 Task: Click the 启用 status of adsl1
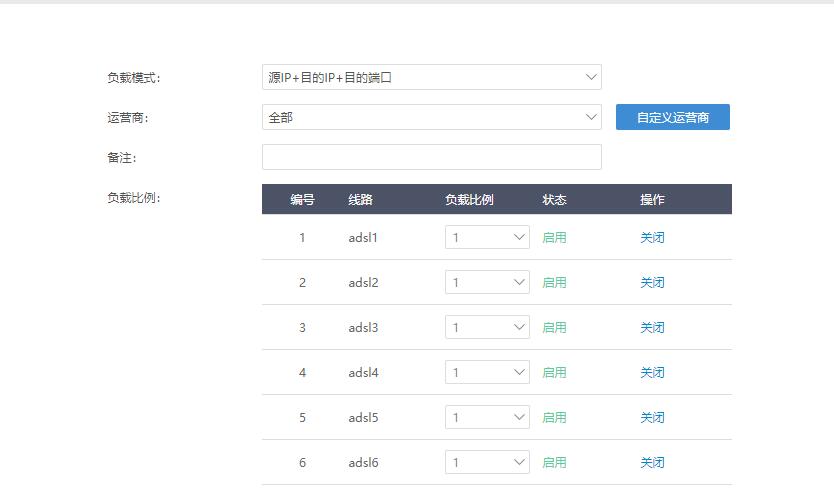(554, 238)
